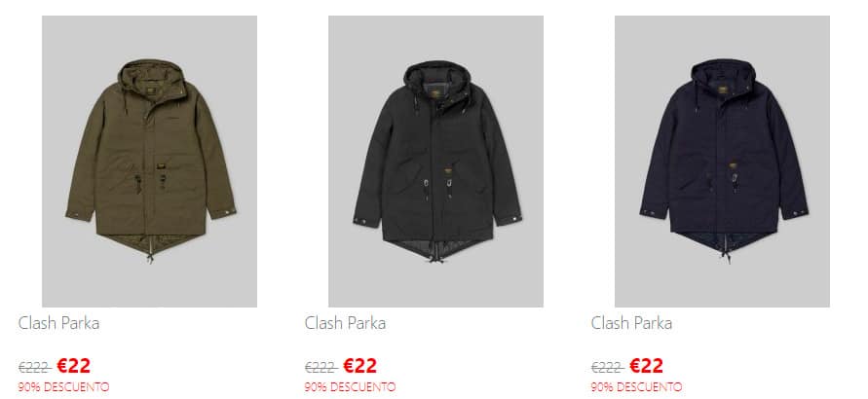Open the navy blue Clash Parka image

722,161
